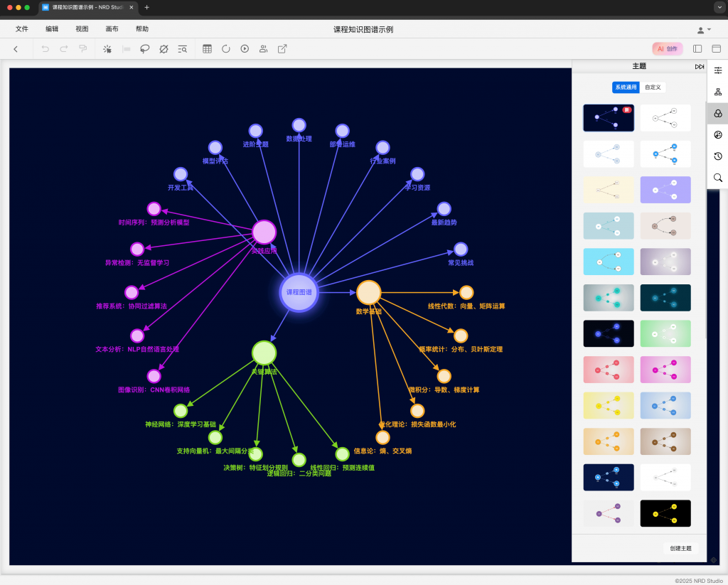Open the search magnifier in right sidebar
The width and height of the screenshot is (728, 585).
click(x=717, y=178)
